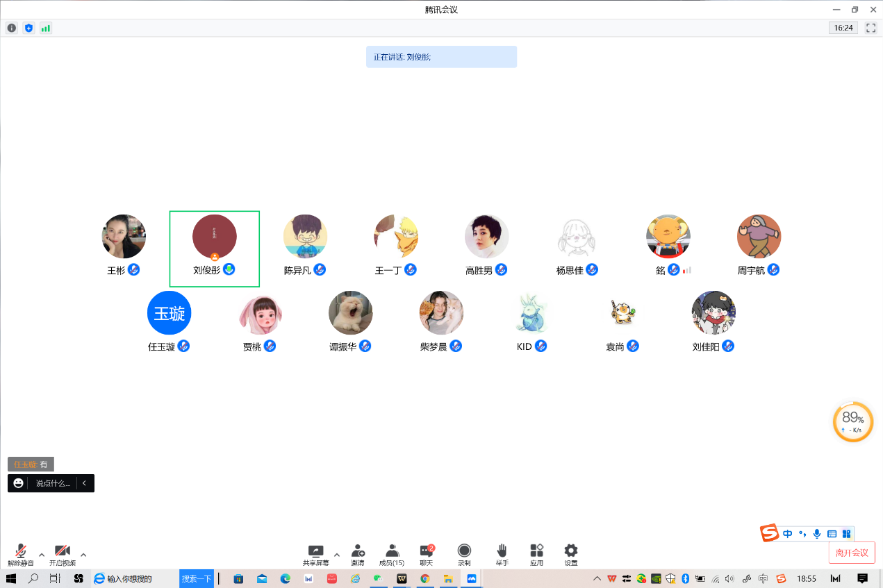Raise hand using the 举手 icon
The image size is (883, 588).
tap(502, 553)
